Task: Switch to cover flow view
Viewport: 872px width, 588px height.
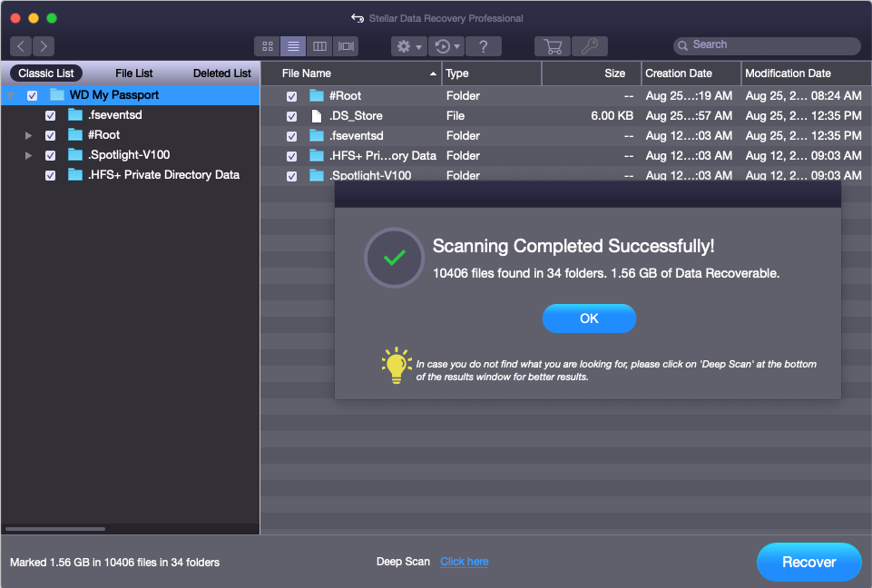Action: [x=346, y=46]
